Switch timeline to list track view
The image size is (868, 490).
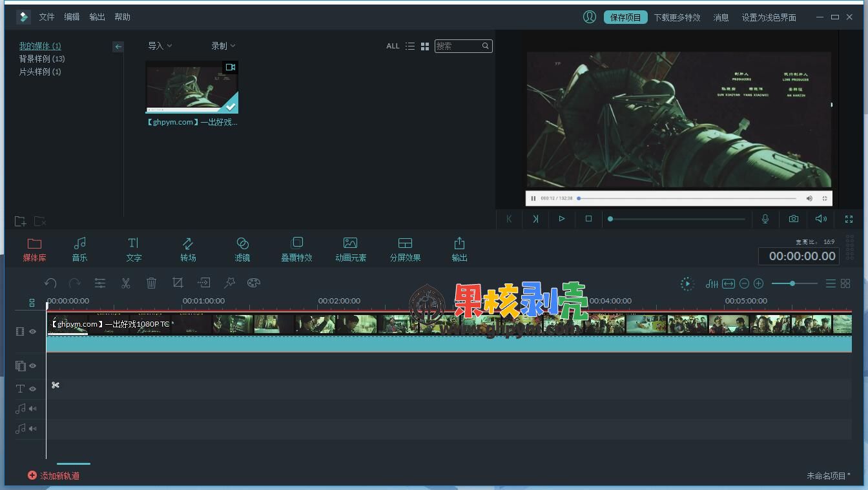[831, 283]
